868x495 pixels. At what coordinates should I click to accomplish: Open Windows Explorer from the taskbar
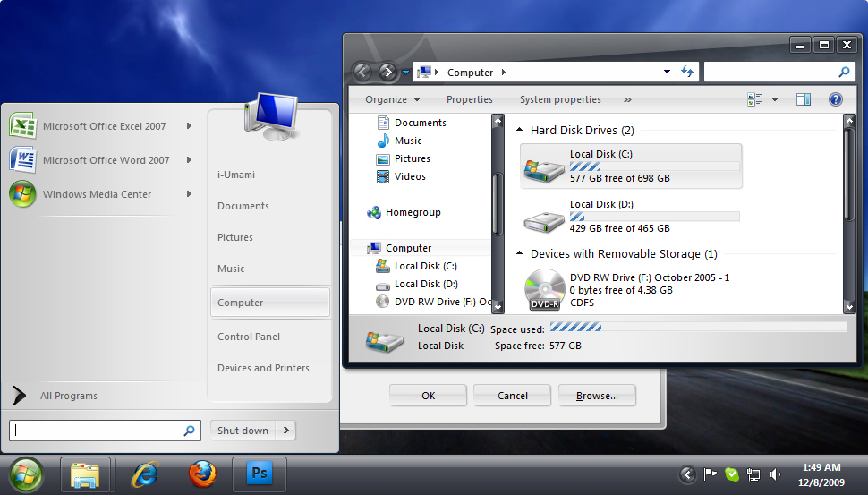(85, 474)
